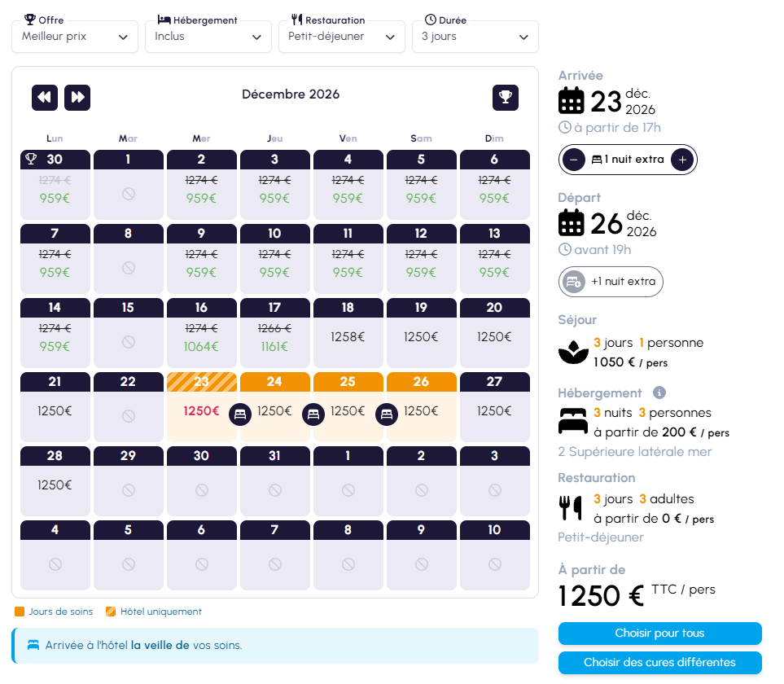Select December 18 at 1258€
This screenshot has width=784, height=684.
[348, 332]
